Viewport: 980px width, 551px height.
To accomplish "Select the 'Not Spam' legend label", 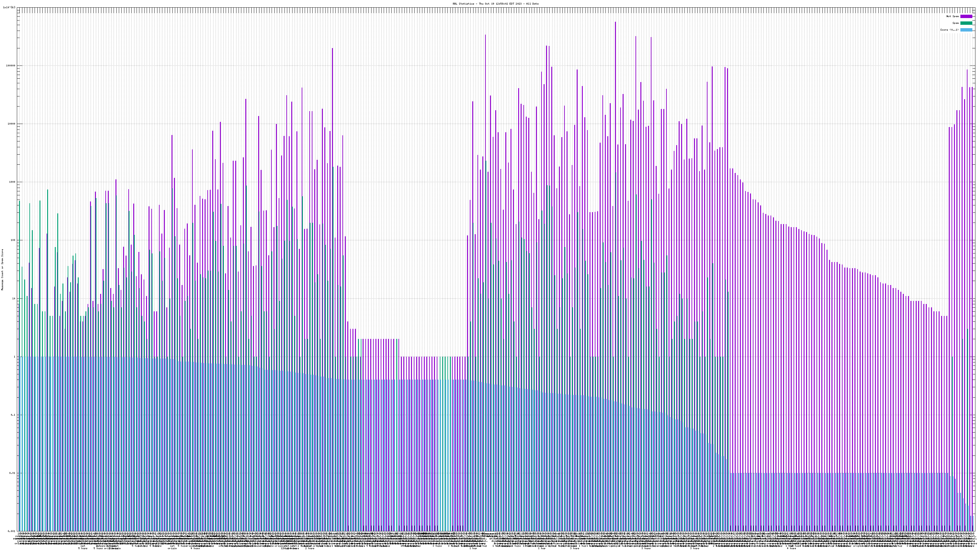I will pyautogui.click(x=953, y=16).
